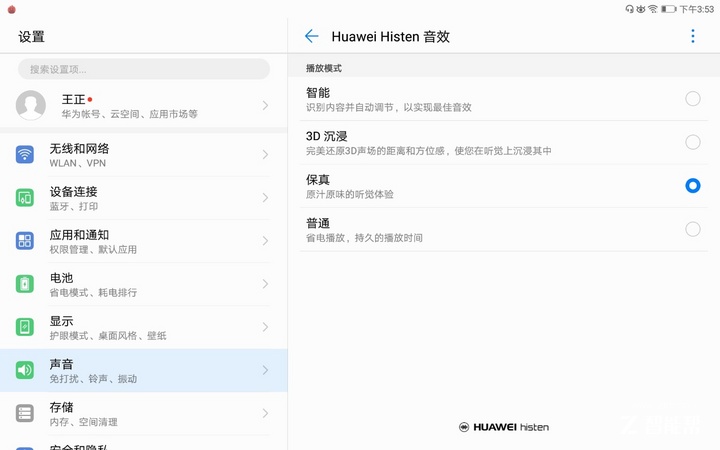Image resolution: width=720 pixels, height=450 pixels.
Task: Click the storage settings icon
Action: coord(25,413)
